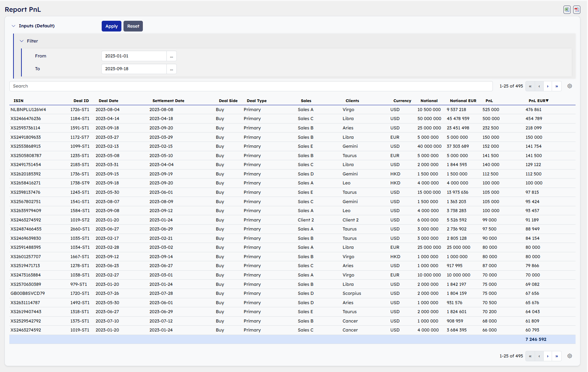Export report to PDF icon
The height and width of the screenshot is (372, 588).
pyautogui.click(x=577, y=10)
